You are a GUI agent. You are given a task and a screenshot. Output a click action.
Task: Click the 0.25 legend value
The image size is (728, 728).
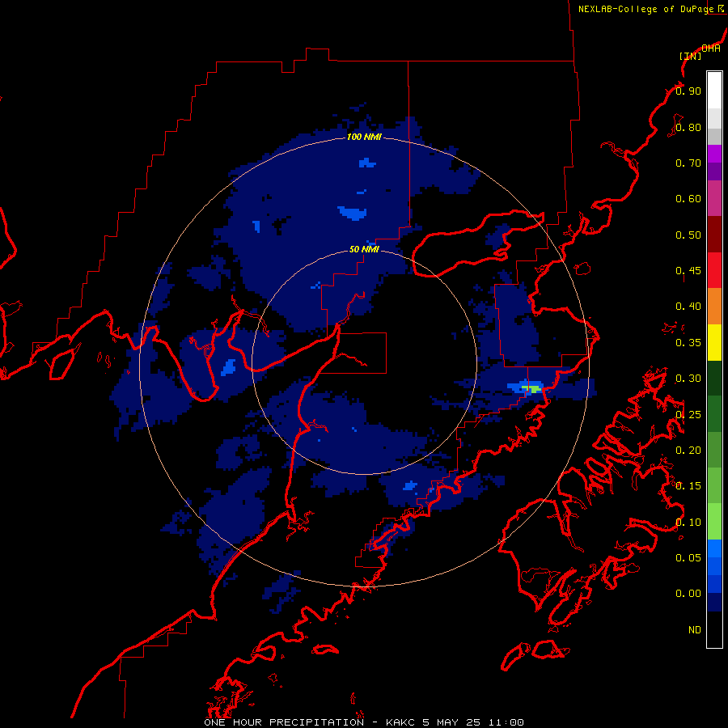coord(688,415)
